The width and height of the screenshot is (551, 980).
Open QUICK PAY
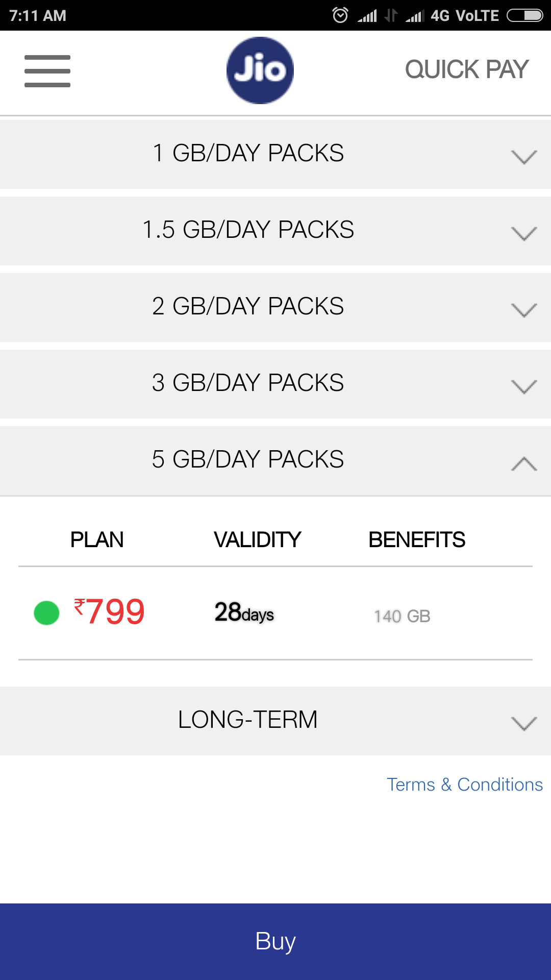pos(466,69)
